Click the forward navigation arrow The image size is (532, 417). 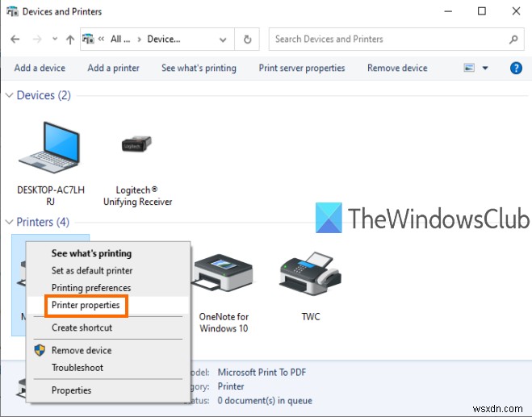[37, 40]
